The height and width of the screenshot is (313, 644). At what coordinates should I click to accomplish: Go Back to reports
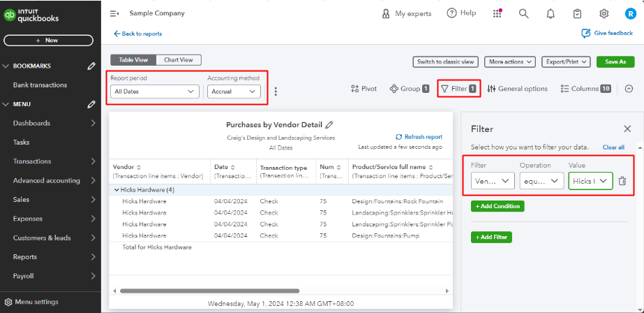138,34
